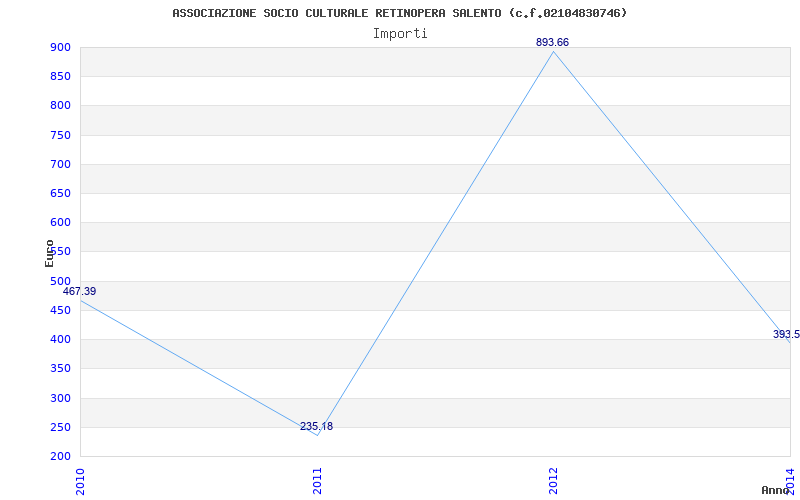Click the 393.5 data label

point(786,334)
